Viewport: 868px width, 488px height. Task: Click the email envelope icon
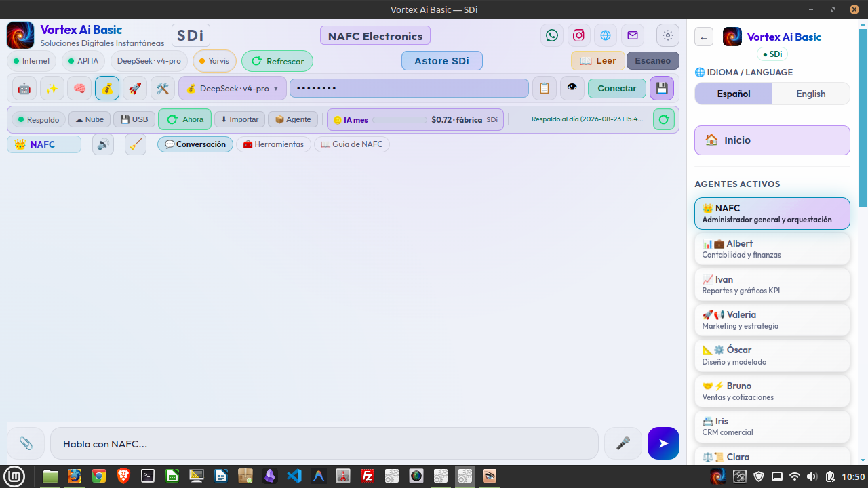[633, 35]
